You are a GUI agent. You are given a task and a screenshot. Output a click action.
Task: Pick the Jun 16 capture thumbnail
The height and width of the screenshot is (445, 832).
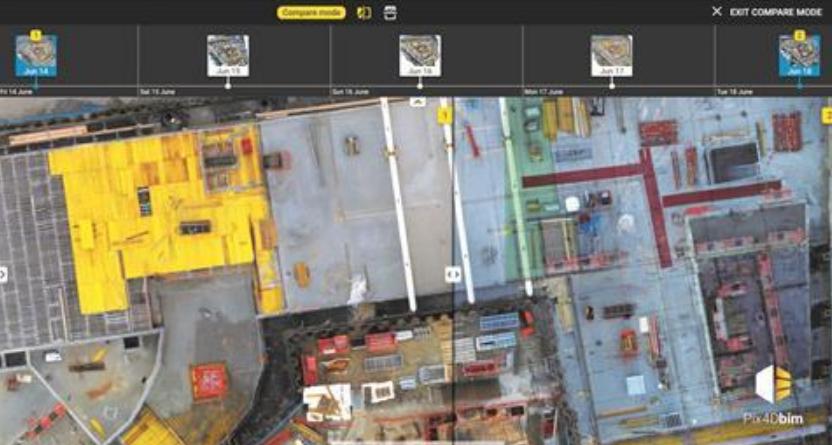coord(420,56)
